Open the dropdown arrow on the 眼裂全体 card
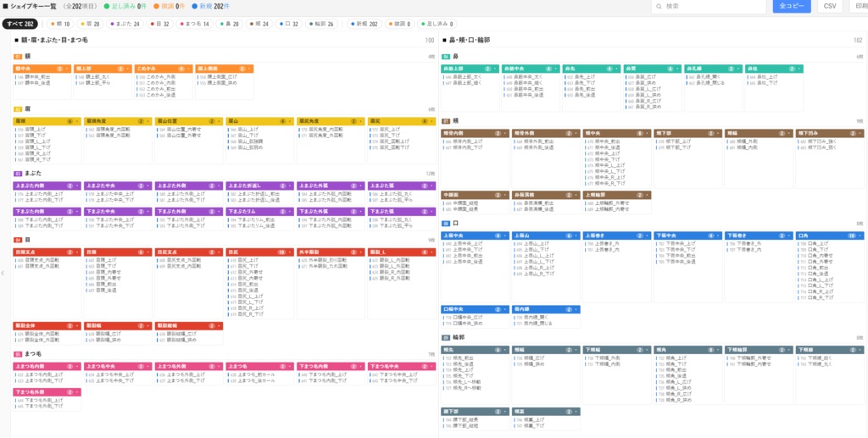The image size is (868, 438). (77, 325)
